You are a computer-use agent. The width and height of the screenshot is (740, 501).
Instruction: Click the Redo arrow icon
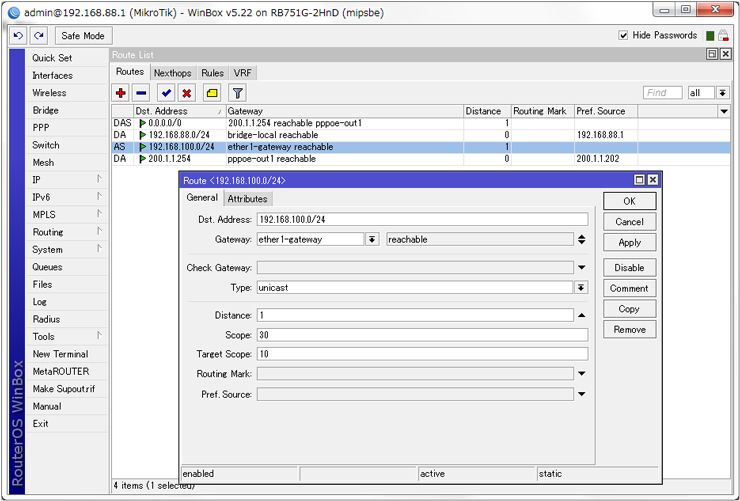(39, 36)
